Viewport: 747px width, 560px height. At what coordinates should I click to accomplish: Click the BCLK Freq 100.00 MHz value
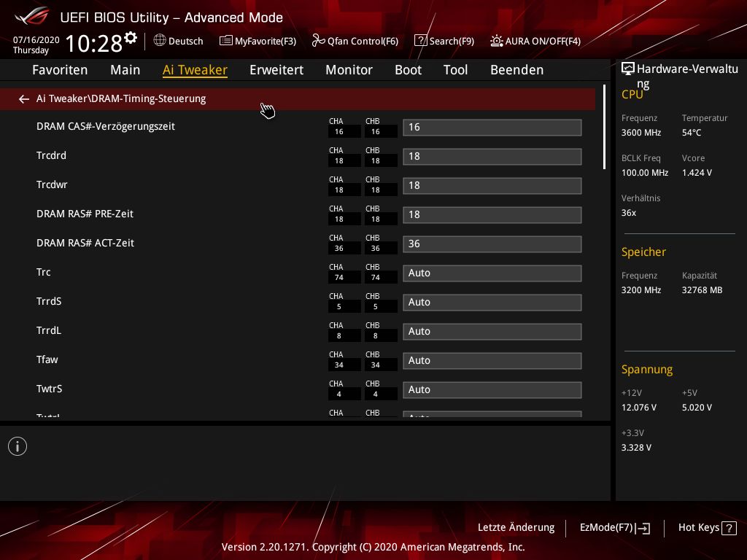pos(645,173)
